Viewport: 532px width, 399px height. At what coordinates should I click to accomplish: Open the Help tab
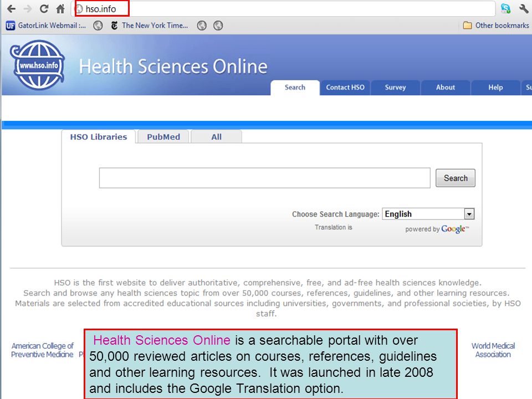point(495,88)
